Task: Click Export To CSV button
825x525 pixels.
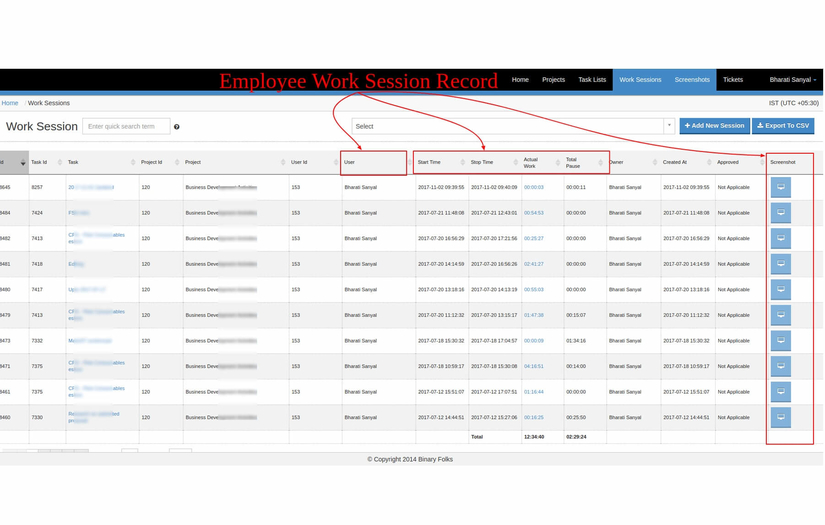Action: [x=783, y=126]
